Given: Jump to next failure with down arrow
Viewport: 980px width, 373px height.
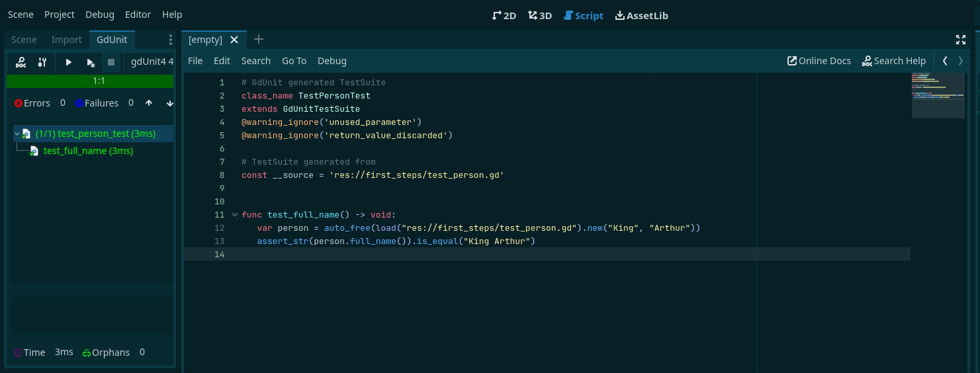Looking at the screenshot, I should [169, 103].
